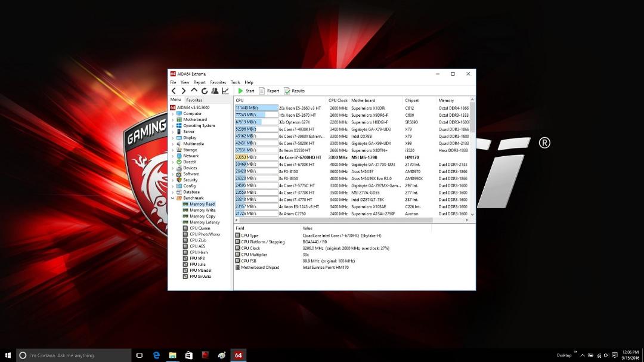This screenshot has width=644, height=362.
Task: Open the user accounts toolbar icon
Action: pos(215,91)
